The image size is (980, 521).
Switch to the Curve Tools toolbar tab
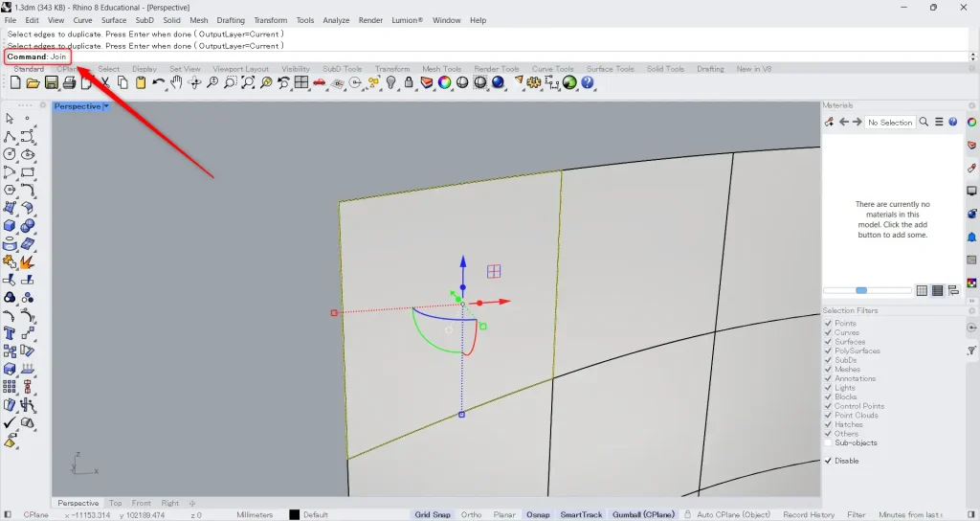click(552, 69)
